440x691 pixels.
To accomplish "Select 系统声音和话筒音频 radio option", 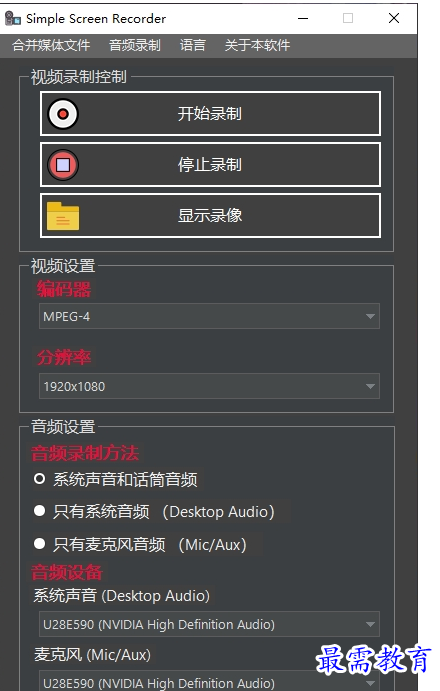I will [x=116, y=479].
